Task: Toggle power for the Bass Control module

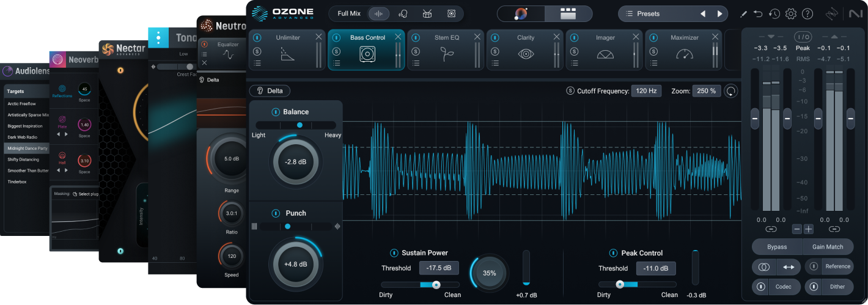Action: (x=337, y=38)
